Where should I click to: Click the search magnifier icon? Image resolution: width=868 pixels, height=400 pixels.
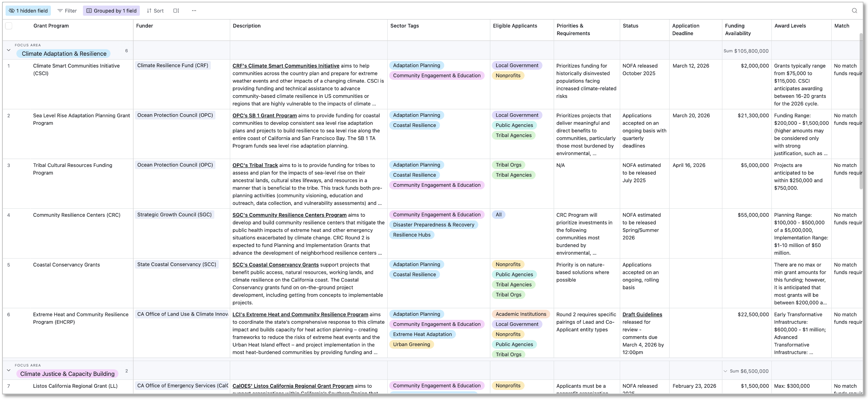point(854,10)
